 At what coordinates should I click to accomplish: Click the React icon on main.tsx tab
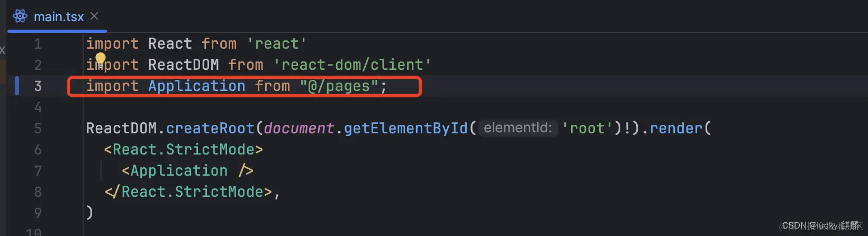coord(20,16)
